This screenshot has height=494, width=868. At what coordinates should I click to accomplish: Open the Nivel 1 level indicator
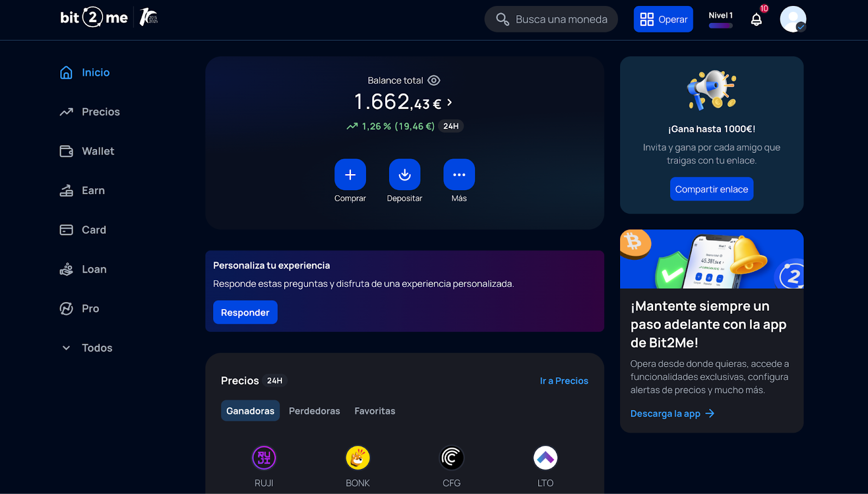[720, 20]
